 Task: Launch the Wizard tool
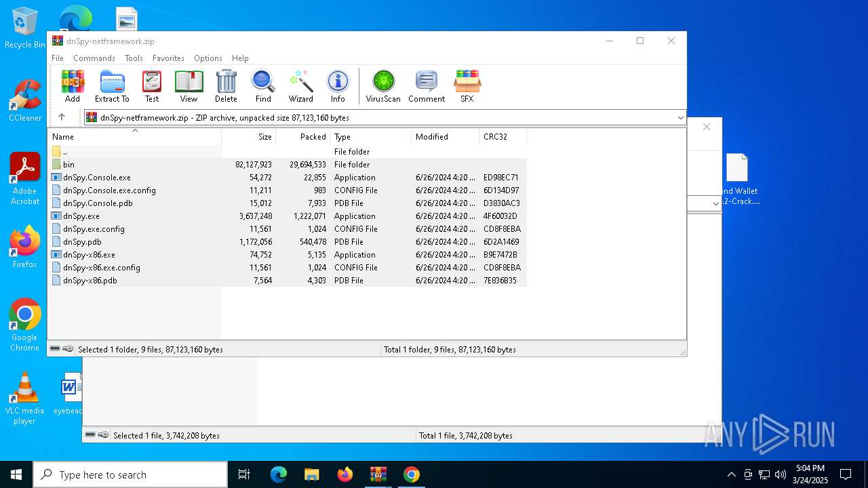(301, 86)
